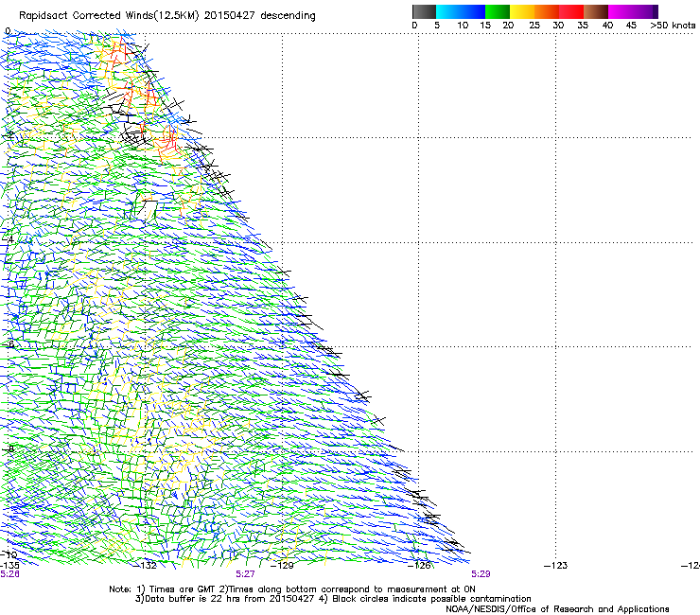Pick the red 30-35 knots color band
This screenshot has height=615, width=700.
[571, 11]
